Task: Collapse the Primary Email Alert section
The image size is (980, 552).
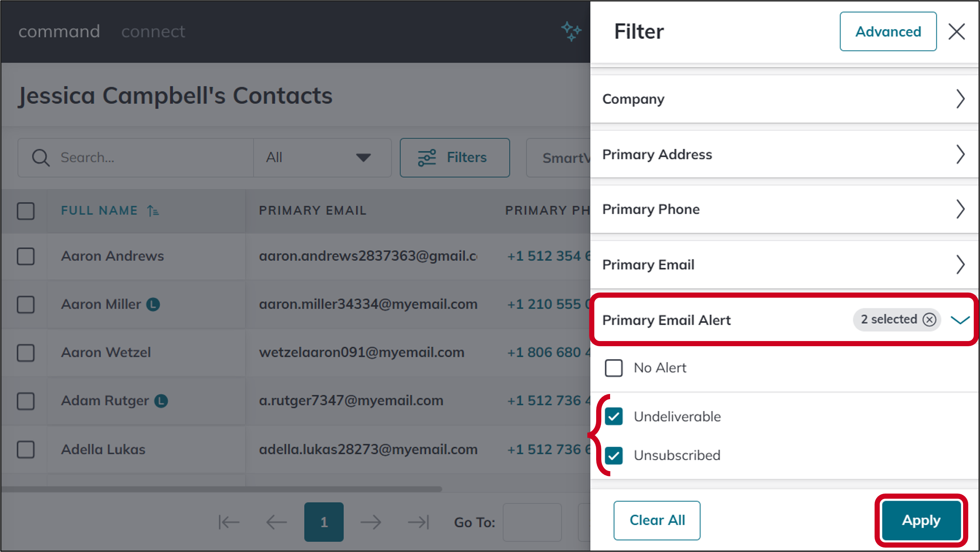Action: point(960,320)
